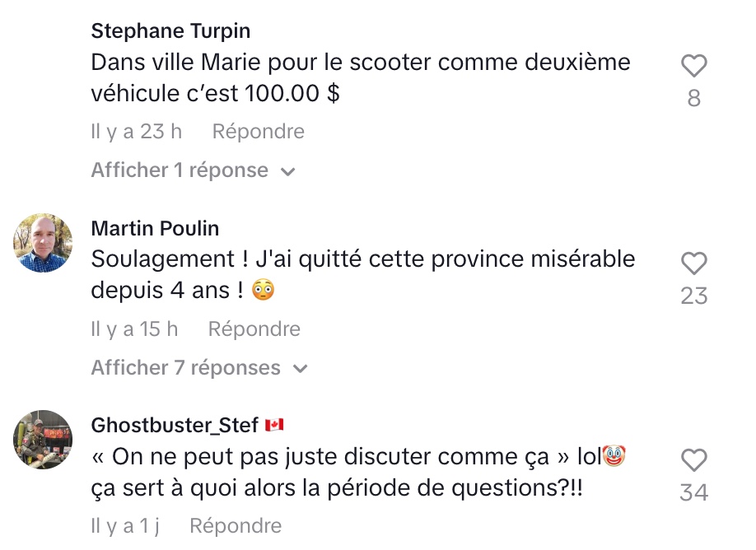Click the 'Il y a 15 h' timestamp
756x550 pixels.
134,329
